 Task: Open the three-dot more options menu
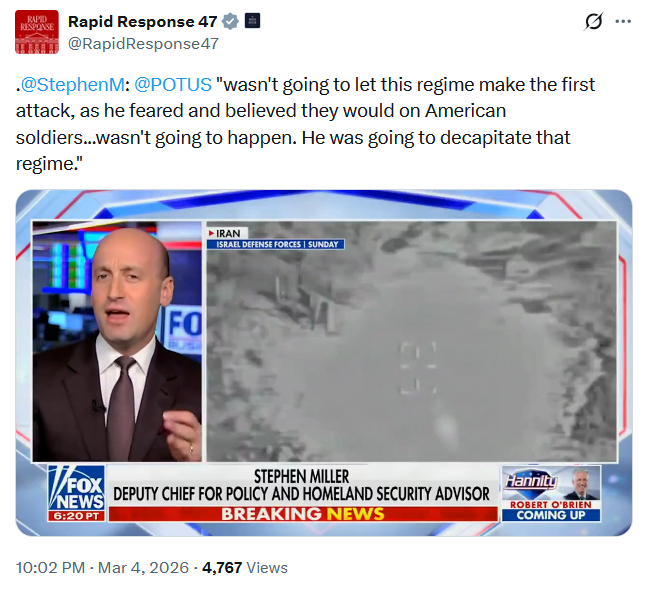pos(623,21)
